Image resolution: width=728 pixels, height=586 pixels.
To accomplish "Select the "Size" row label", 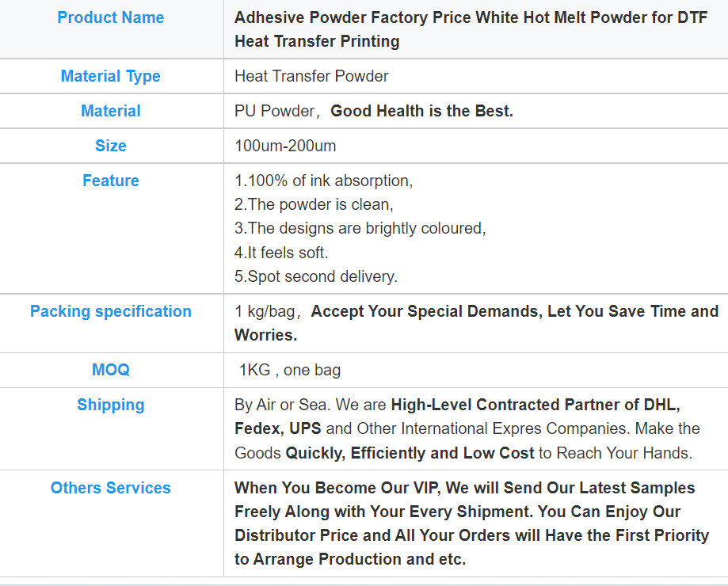I will click(111, 146).
